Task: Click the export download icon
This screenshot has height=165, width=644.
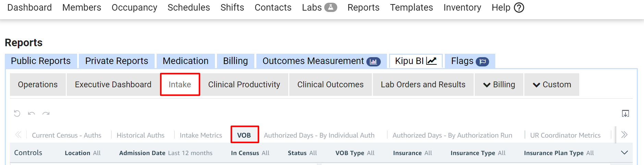Action: pyautogui.click(x=625, y=113)
